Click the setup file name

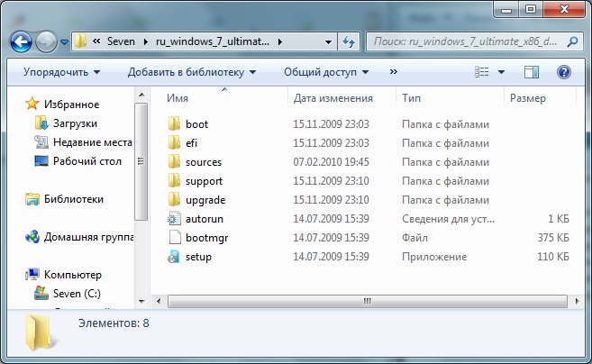click(x=198, y=257)
